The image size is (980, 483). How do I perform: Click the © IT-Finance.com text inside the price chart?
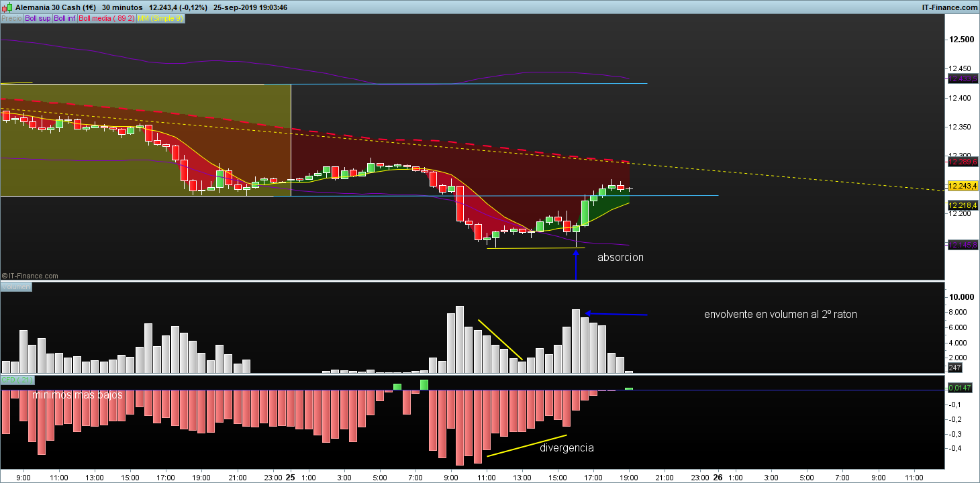pyautogui.click(x=30, y=276)
